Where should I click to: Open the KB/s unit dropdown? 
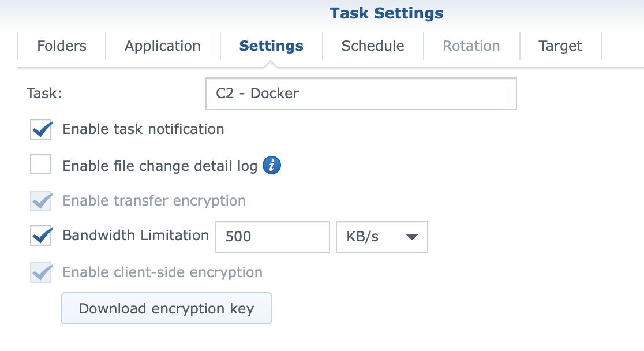click(382, 237)
